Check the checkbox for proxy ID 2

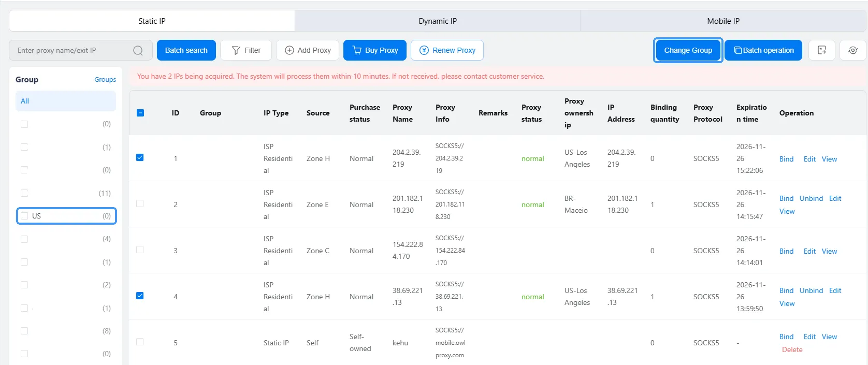coord(140,203)
